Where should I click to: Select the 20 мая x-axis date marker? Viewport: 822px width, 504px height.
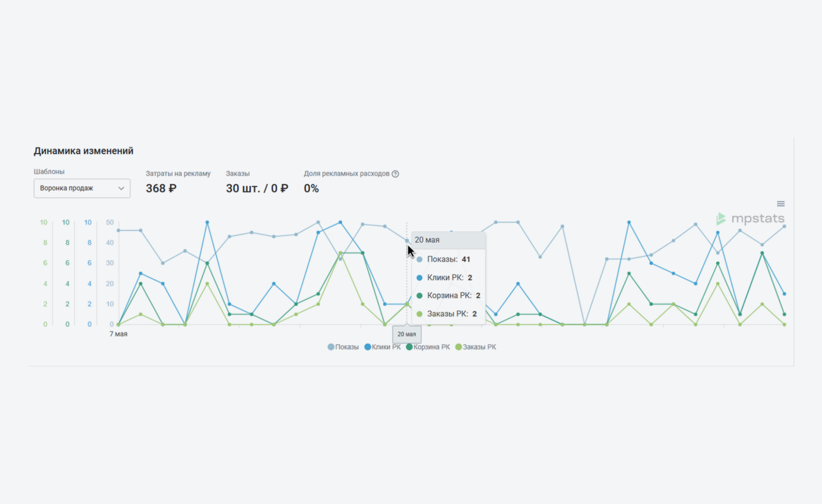[x=407, y=334]
